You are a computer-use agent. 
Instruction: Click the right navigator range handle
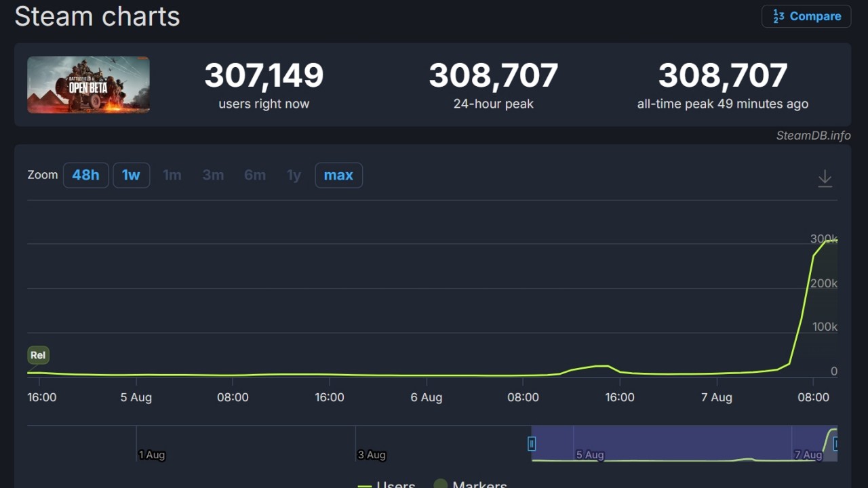836,444
